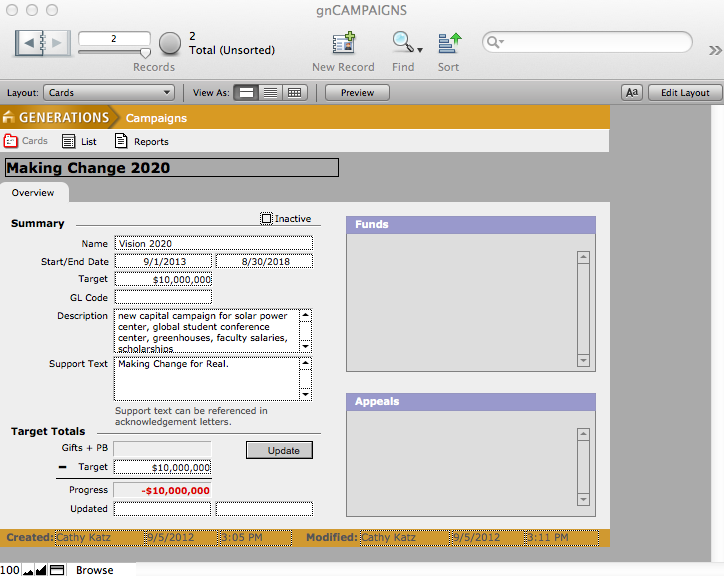This screenshot has height=576, width=724.
Task: Click the Sort records icon
Action: (449, 43)
